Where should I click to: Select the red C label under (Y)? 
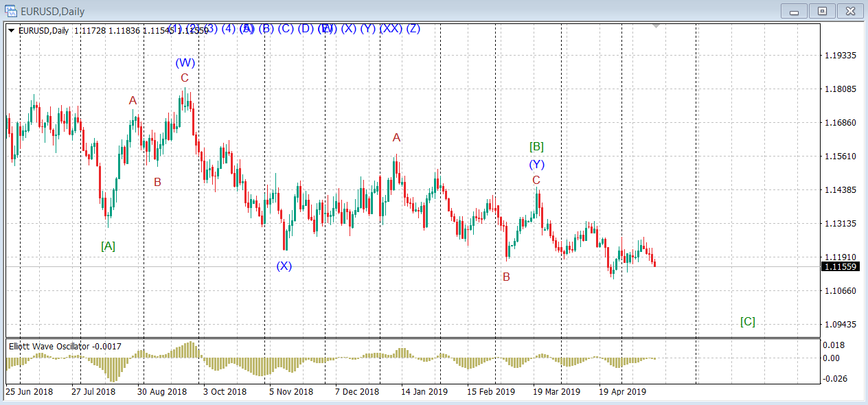click(x=536, y=180)
